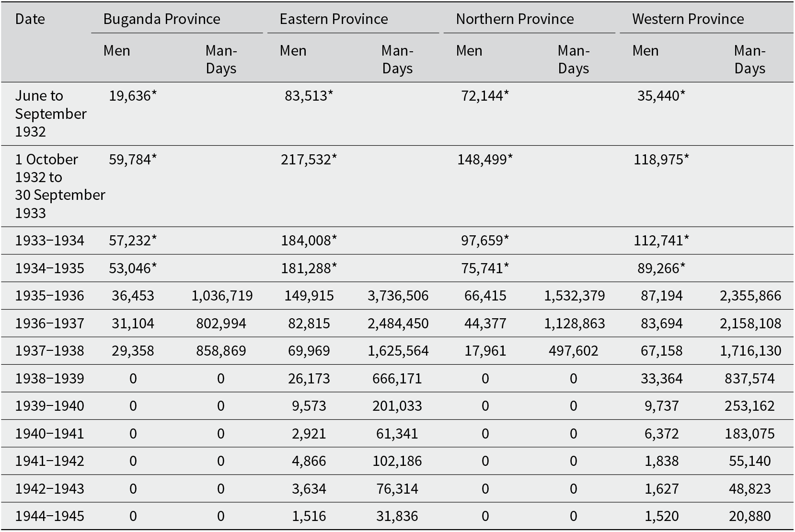
Task: Select the Buganda Province header
Action: pos(162,19)
